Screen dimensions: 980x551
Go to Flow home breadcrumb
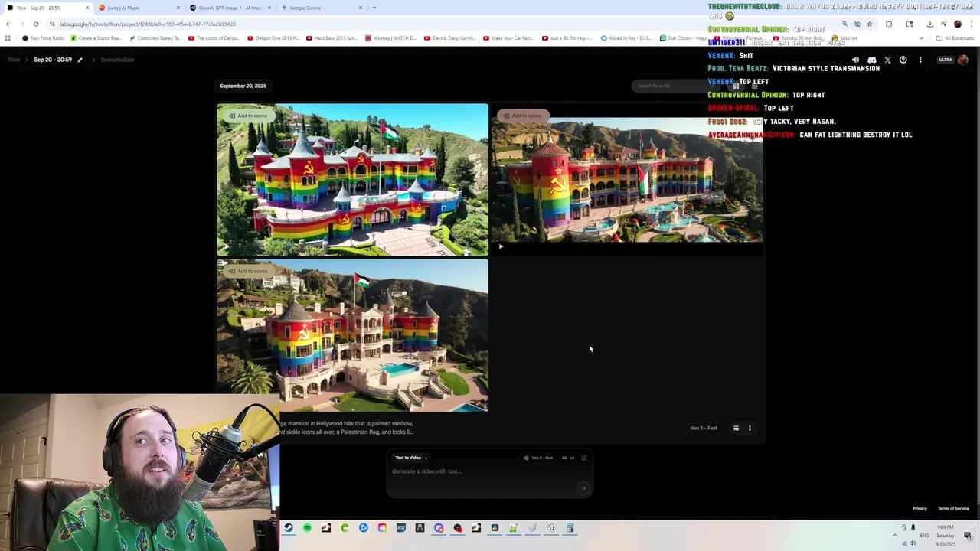tap(14, 60)
